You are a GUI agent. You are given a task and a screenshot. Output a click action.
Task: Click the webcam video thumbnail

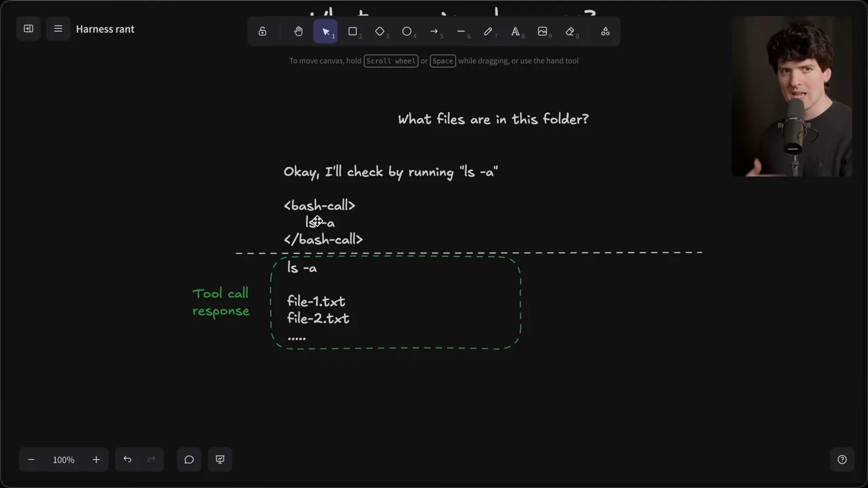[792, 97]
